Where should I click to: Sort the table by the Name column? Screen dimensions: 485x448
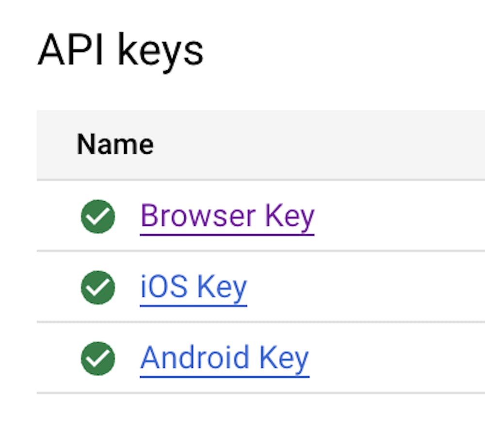click(x=114, y=144)
